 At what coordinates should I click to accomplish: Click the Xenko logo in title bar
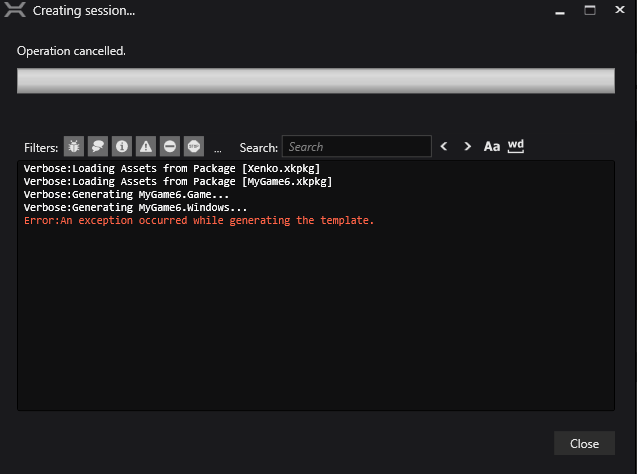tap(15, 10)
